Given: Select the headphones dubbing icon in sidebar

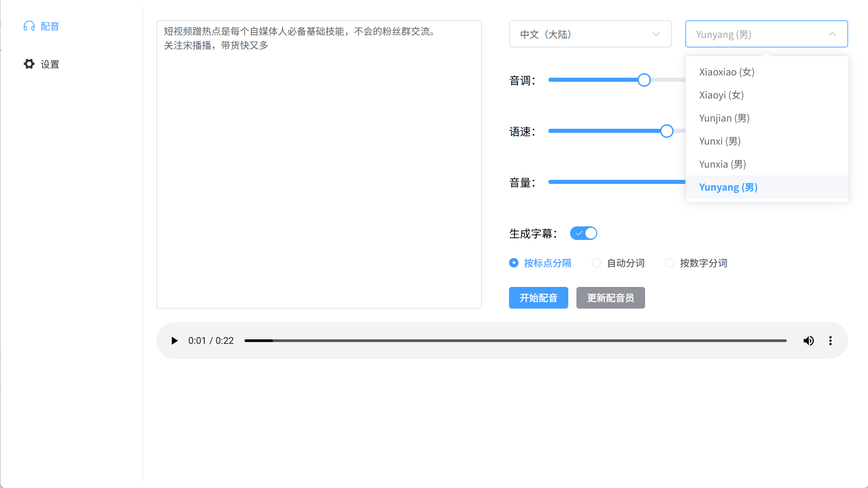Looking at the screenshot, I should tap(29, 26).
